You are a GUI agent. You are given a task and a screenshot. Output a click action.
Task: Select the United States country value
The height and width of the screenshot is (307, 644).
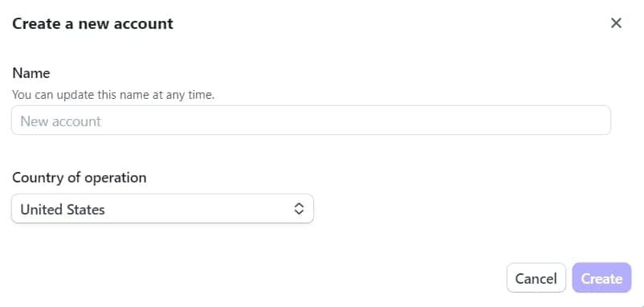63,210
